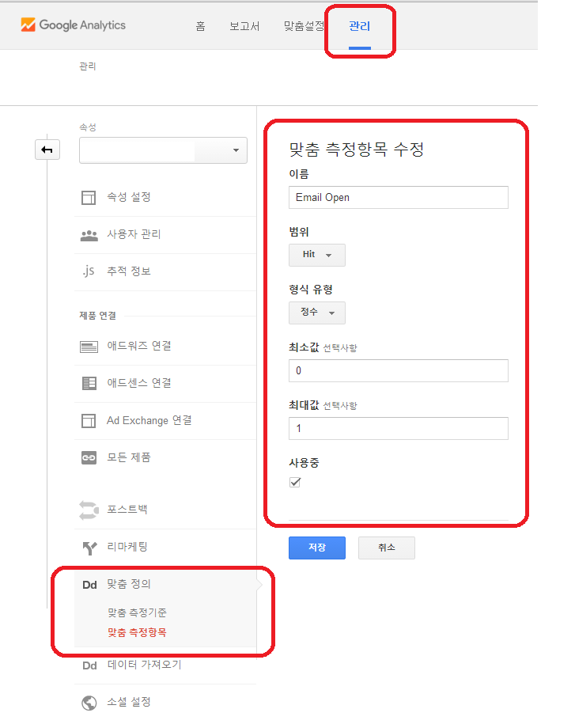Open the 형식 유형 정수 dropdown

pyautogui.click(x=317, y=313)
